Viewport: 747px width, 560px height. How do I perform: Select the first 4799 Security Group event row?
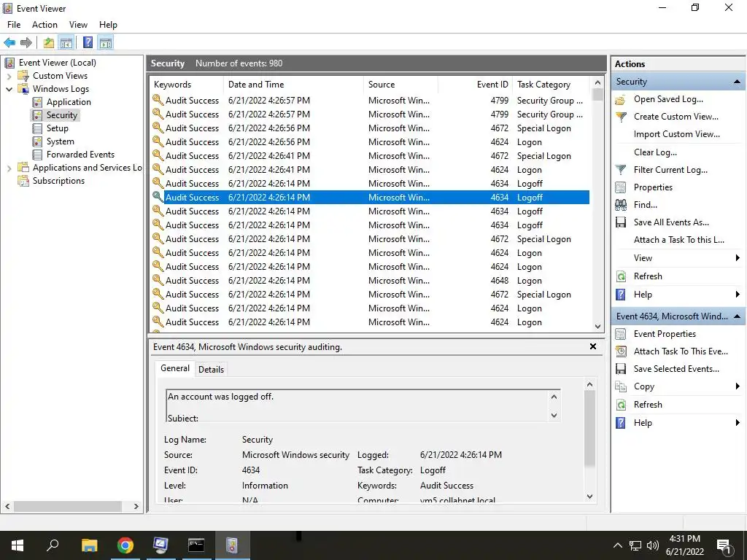tap(370, 101)
